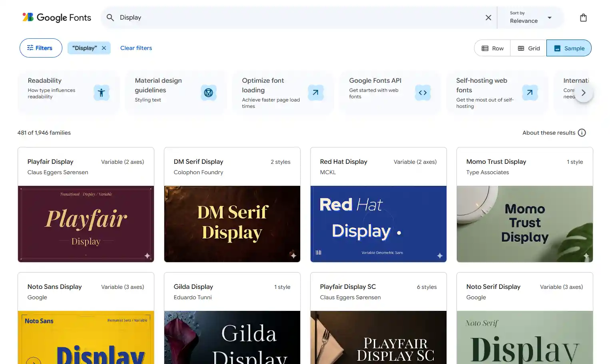The width and height of the screenshot is (610, 364).
Task: Click sparkle icon on DM Serif Display sample
Action: tap(293, 256)
